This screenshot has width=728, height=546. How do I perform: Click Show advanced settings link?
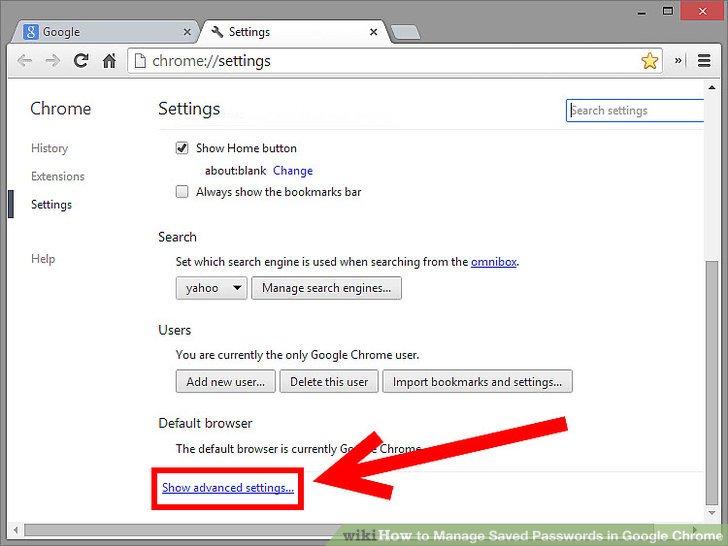click(x=228, y=488)
